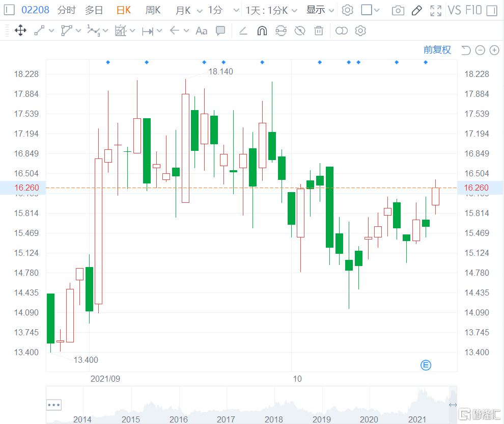Click the trash delete drawings icon
Viewport: 504px width, 424px height.
(319, 31)
